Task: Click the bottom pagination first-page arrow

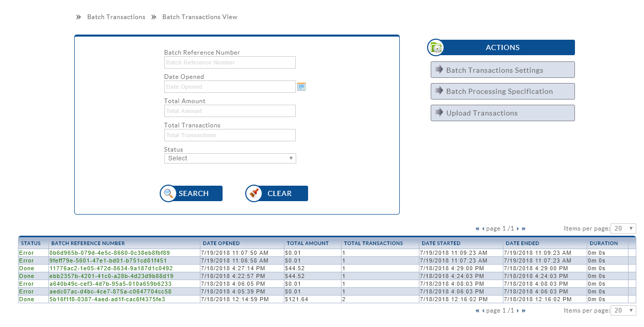Action: 478,310
